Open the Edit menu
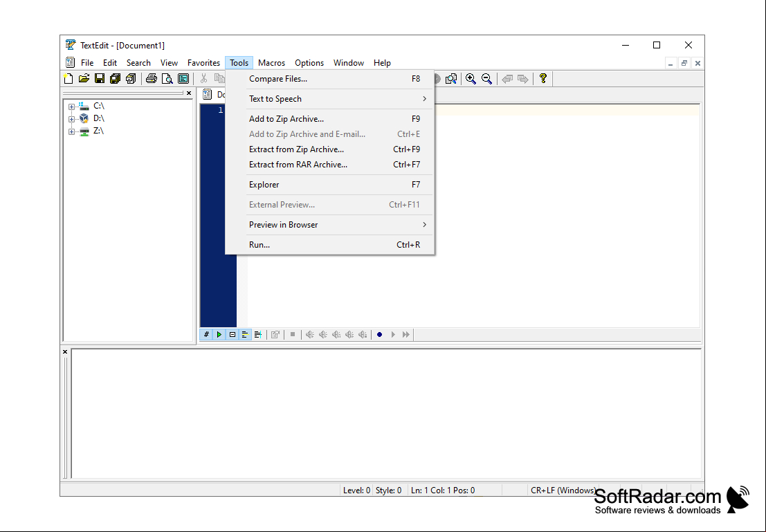This screenshot has width=766, height=532. [x=110, y=62]
